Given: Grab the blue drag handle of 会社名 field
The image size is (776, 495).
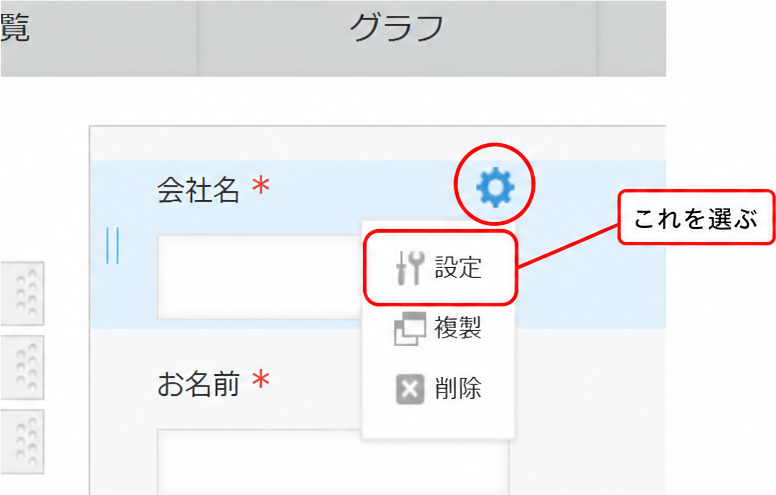Looking at the screenshot, I should click(112, 246).
